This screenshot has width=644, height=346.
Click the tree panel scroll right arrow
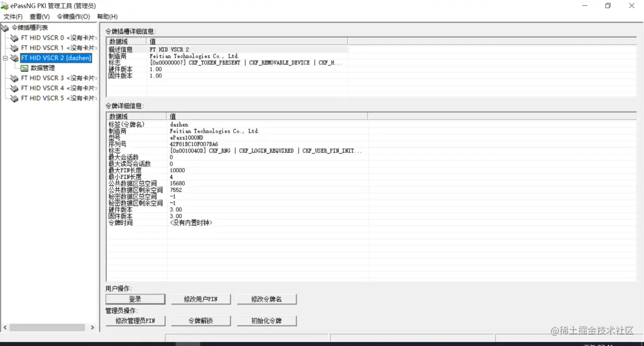(92, 328)
